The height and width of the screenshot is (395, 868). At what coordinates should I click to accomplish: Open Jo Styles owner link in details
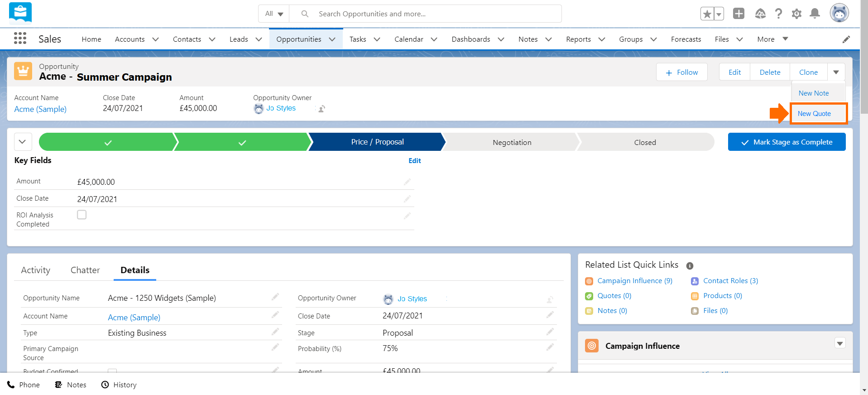pos(412,299)
